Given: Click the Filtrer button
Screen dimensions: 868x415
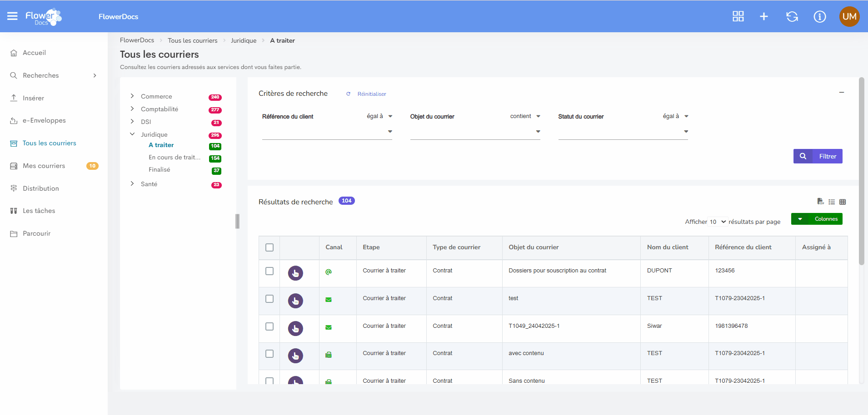Looking at the screenshot, I should coord(818,156).
